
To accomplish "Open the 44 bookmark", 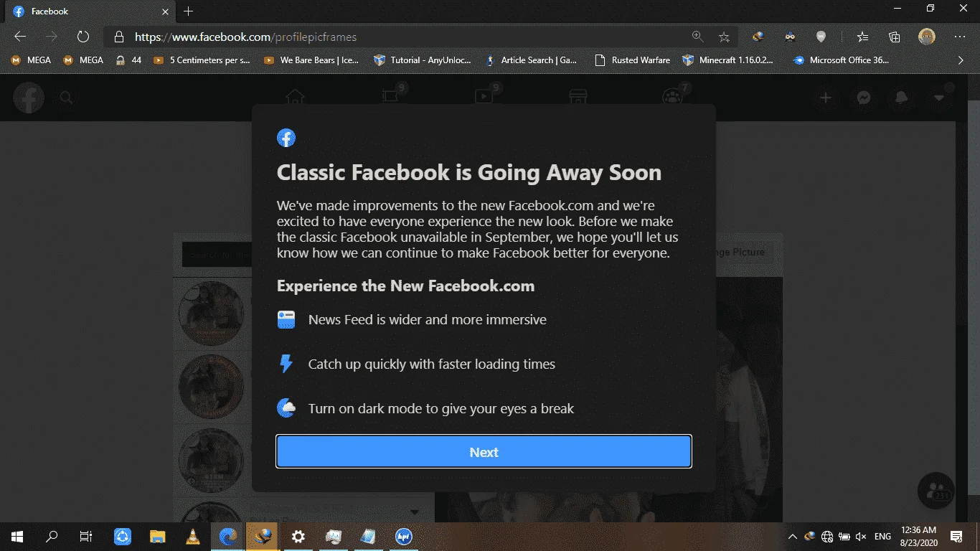I will (x=129, y=60).
